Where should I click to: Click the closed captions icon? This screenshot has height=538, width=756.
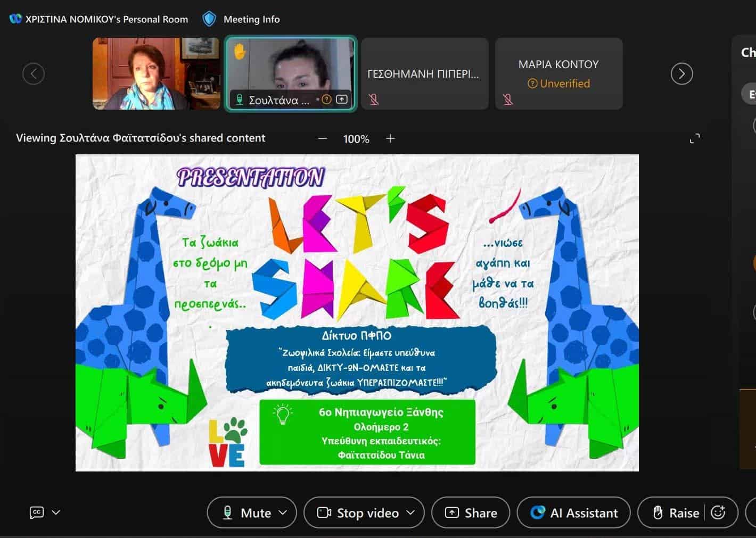[36, 512]
